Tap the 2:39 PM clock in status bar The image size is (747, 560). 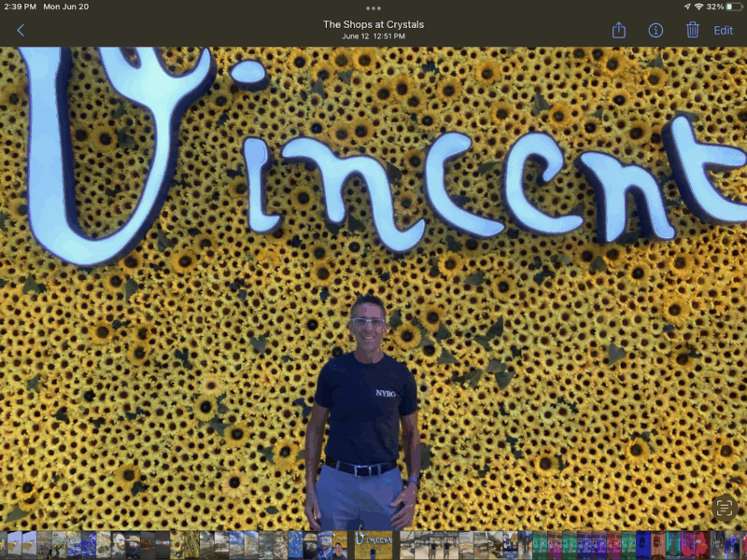20,7
